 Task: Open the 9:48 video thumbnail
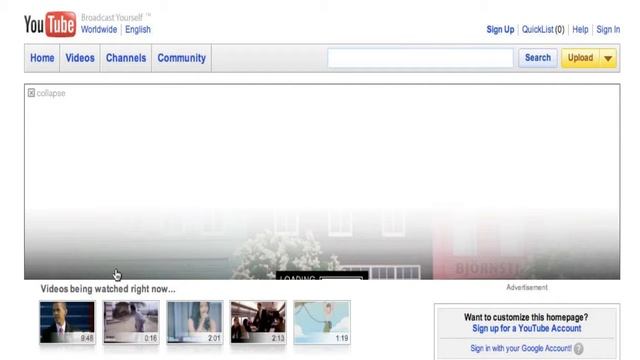pyautogui.click(x=67, y=322)
